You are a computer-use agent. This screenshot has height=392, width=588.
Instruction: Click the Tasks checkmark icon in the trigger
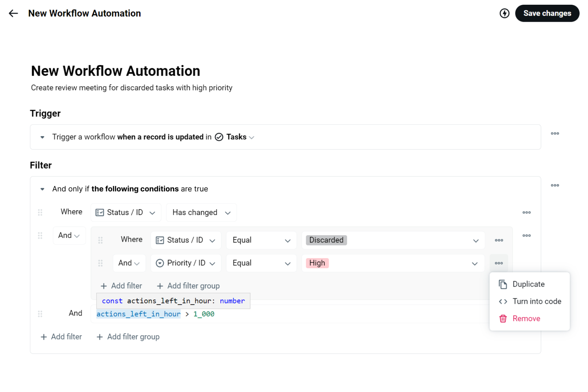point(219,137)
